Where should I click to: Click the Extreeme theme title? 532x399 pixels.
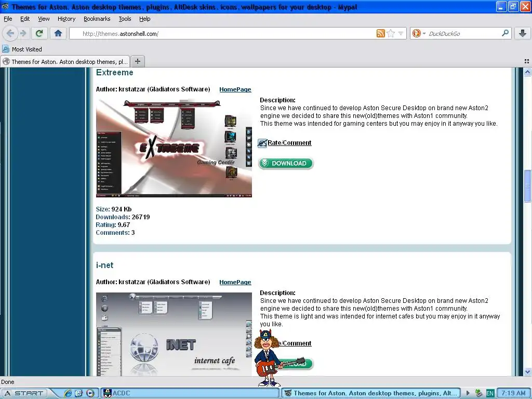(x=115, y=73)
